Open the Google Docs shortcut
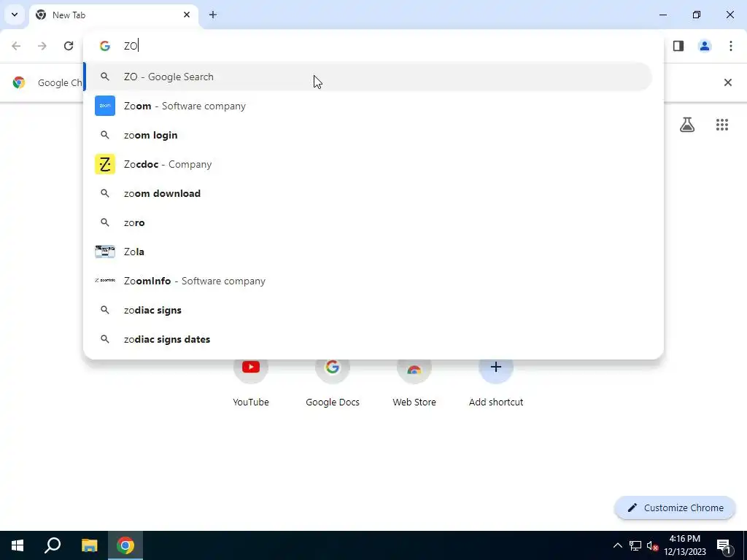Image resolution: width=747 pixels, height=560 pixels. point(333,381)
